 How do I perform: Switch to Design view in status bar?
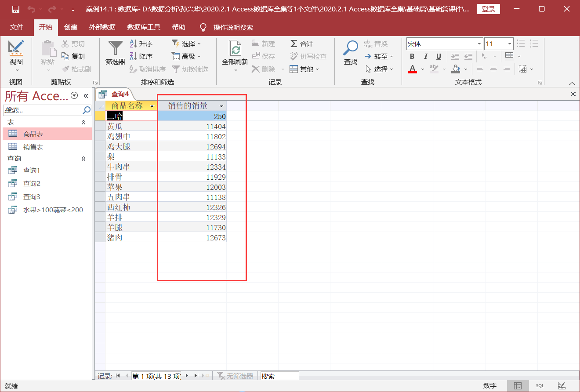coord(562,386)
